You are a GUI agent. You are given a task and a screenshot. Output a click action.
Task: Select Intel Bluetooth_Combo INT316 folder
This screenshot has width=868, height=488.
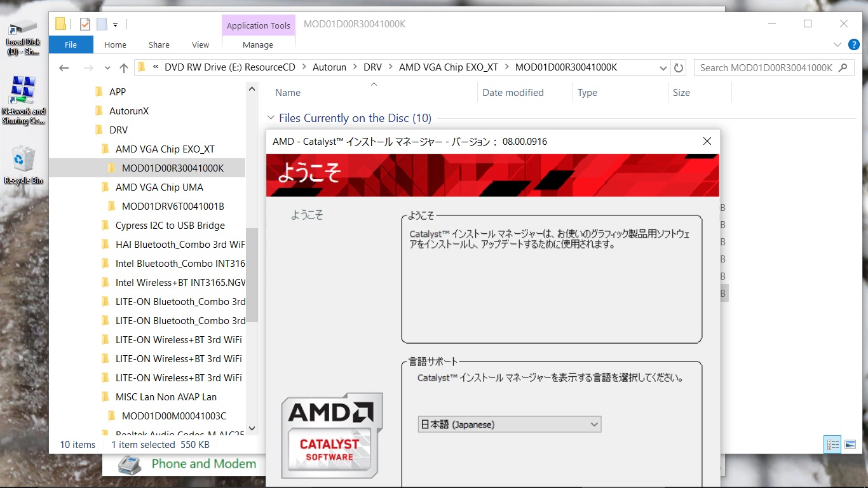180,263
